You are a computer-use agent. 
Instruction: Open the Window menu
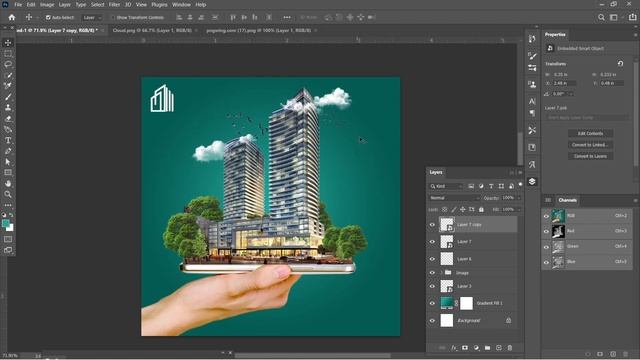pos(181,4)
